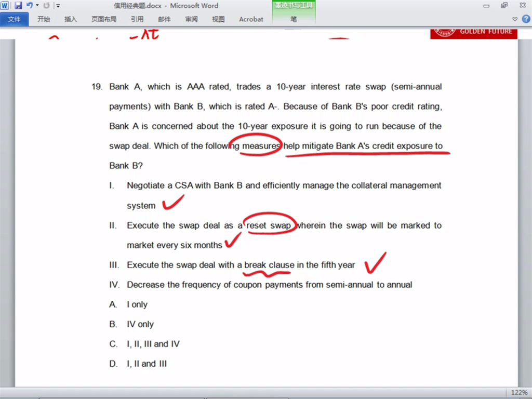Restore down the Word window
Image resolution: width=532 pixels, height=399 pixels.
pos(504,5)
